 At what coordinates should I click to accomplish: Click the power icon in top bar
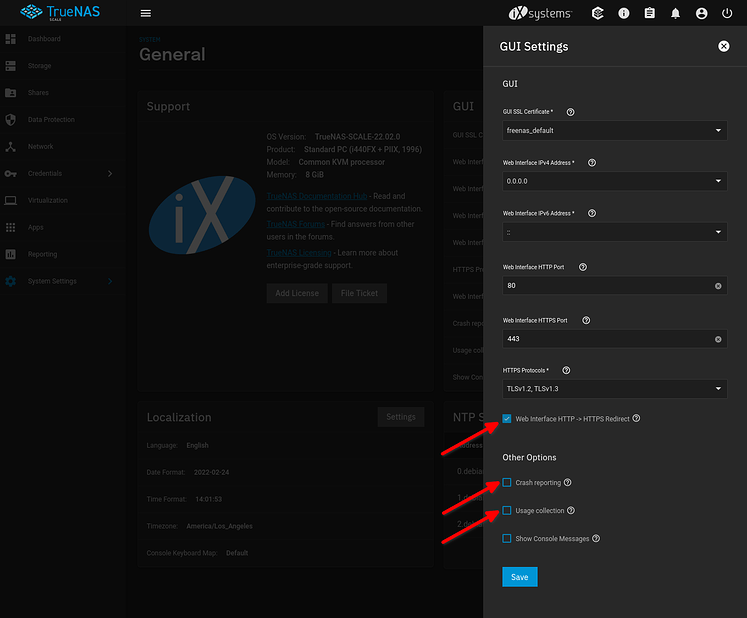click(x=727, y=14)
